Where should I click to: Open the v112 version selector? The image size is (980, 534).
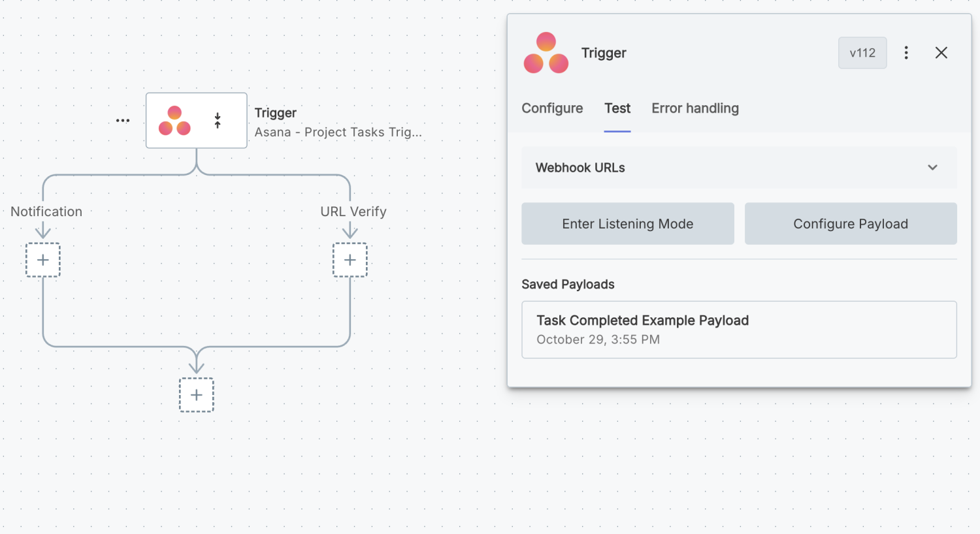pyautogui.click(x=862, y=52)
